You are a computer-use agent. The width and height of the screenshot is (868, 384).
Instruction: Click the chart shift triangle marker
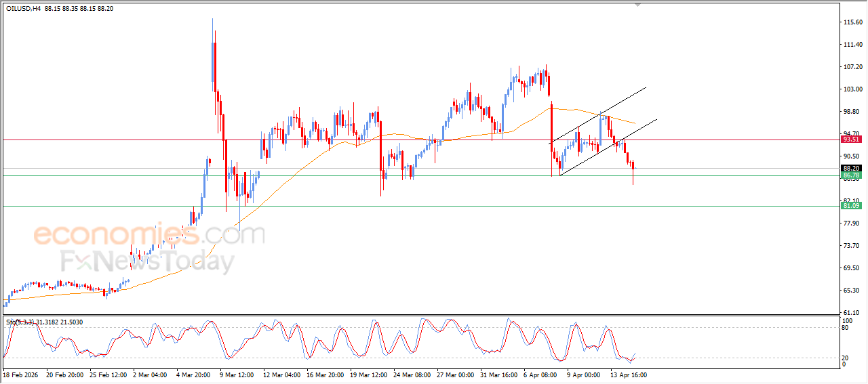[x=637, y=5]
